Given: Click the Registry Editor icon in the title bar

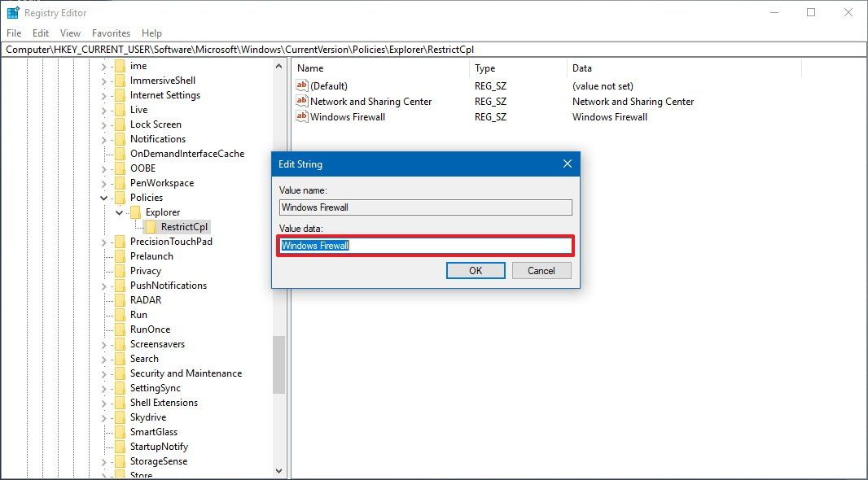Looking at the screenshot, I should 11,12.
